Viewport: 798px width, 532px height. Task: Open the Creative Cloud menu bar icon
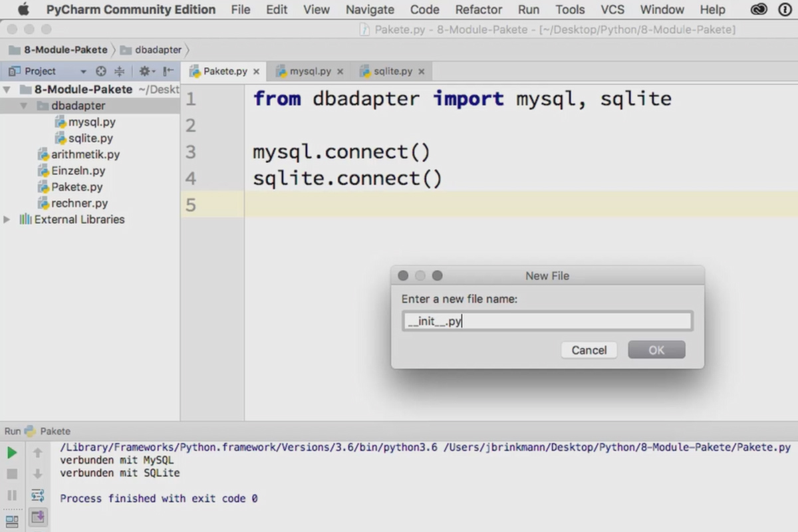[x=759, y=9]
